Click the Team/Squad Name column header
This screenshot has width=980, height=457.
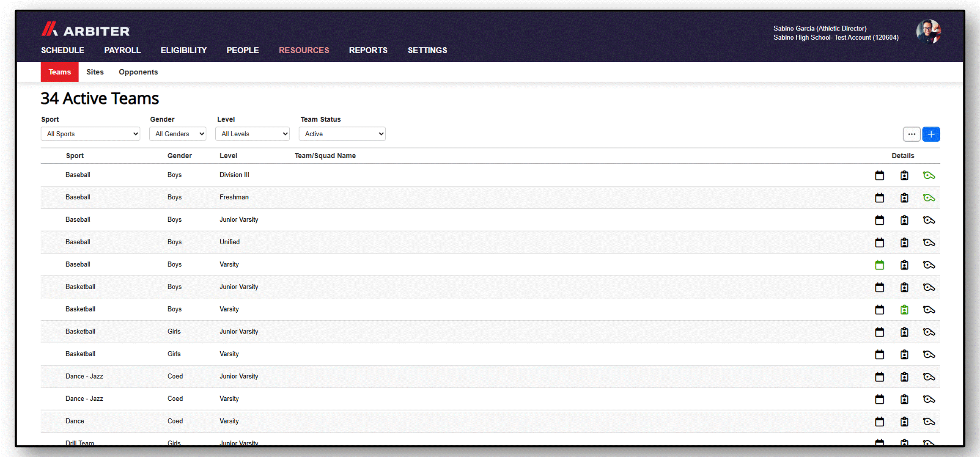[325, 156]
